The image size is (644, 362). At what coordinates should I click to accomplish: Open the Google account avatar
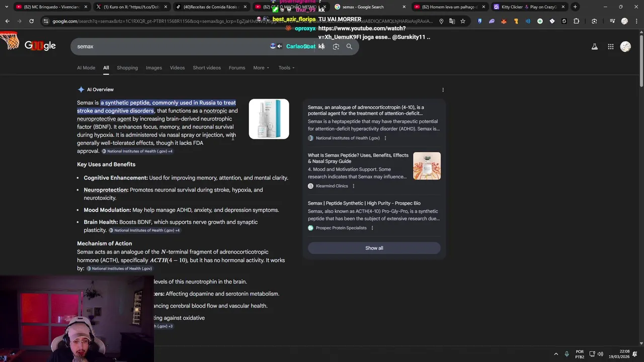[x=625, y=46]
